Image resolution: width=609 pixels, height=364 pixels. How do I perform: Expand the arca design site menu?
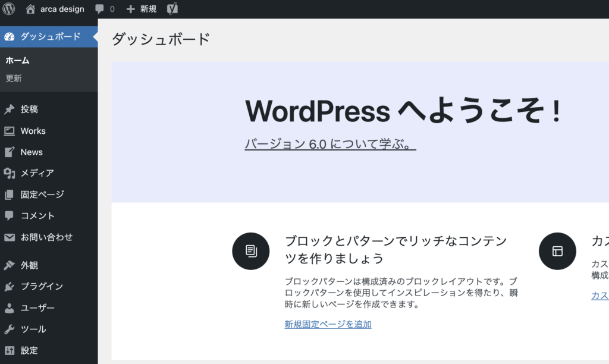click(62, 9)
